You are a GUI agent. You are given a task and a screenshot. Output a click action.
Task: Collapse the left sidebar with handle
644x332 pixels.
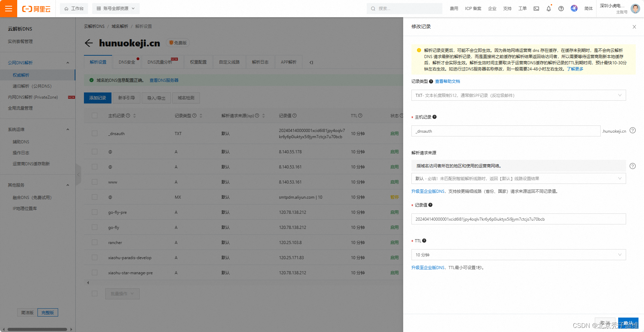(x=78, y=175)
